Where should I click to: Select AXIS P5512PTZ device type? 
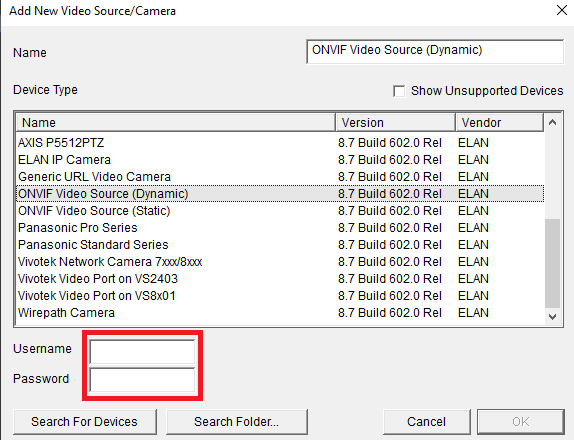[280, 142]
